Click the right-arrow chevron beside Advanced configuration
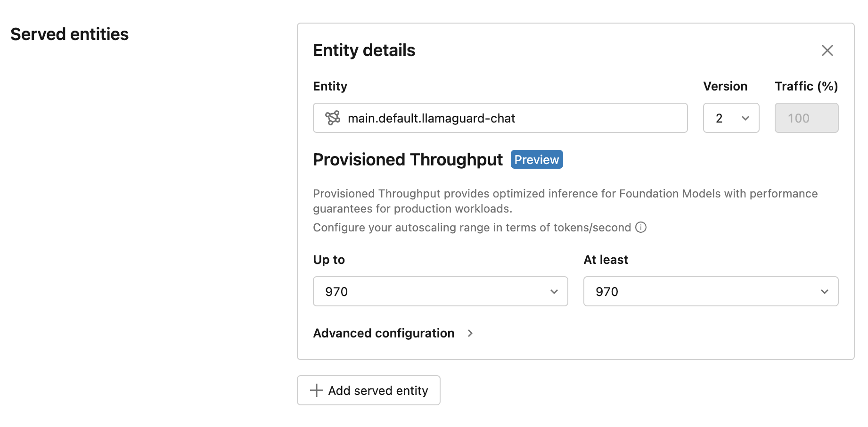The height and width of the screenshot is (427, 868). tap(470, 333)
